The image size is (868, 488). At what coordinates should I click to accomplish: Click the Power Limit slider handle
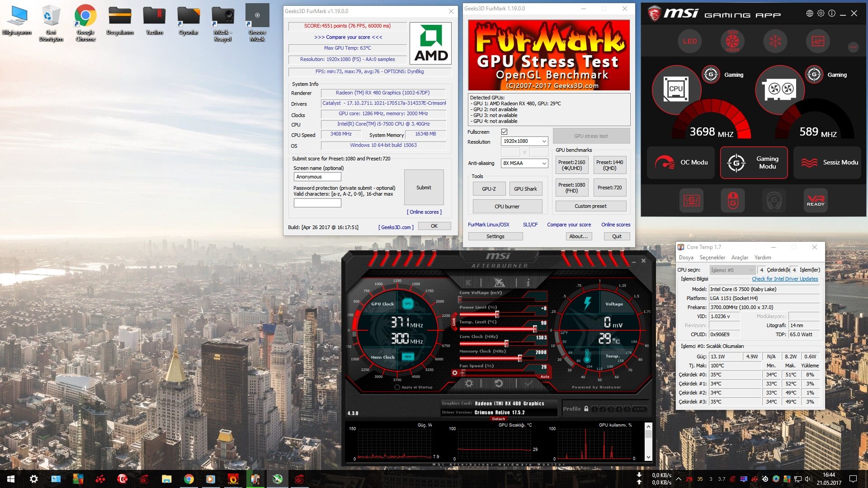(x=497, y=314)
